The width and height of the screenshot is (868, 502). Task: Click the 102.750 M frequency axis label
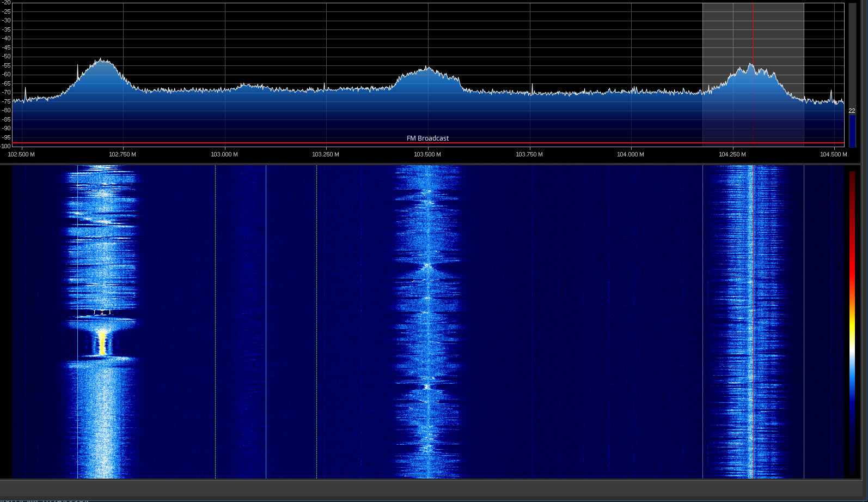click(123, 154)
